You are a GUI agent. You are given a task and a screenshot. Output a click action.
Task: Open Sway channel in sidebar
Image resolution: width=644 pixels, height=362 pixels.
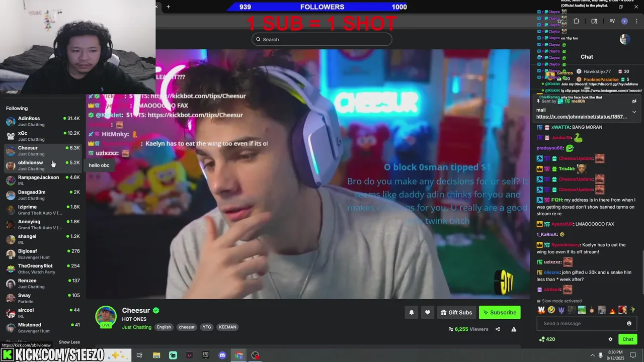[x=43, y=298]
